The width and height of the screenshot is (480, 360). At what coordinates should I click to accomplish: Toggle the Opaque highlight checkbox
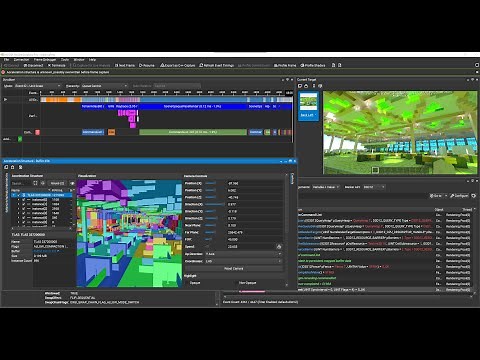pyautogui.click(x=187, y=283)
